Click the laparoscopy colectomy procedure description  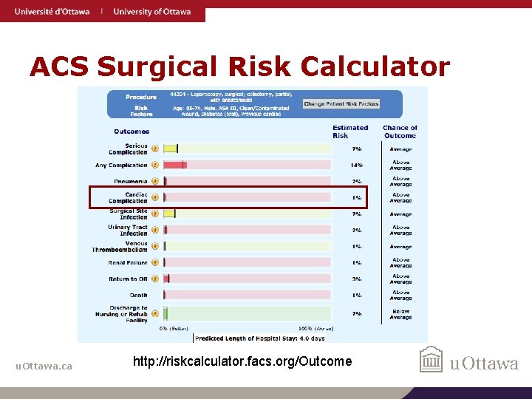(x=231, y=97)
